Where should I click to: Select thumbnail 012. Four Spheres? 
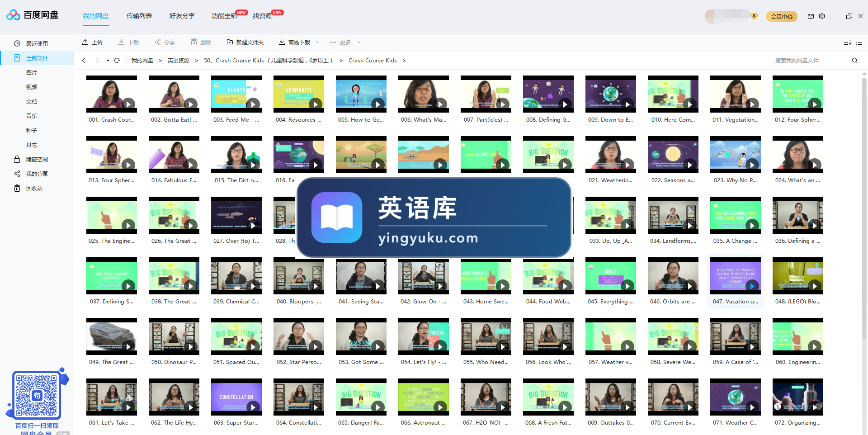tap(798, 94)
